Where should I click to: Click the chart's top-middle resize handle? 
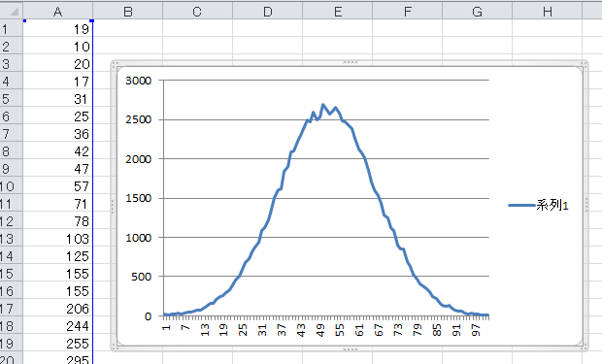[350, 62]
